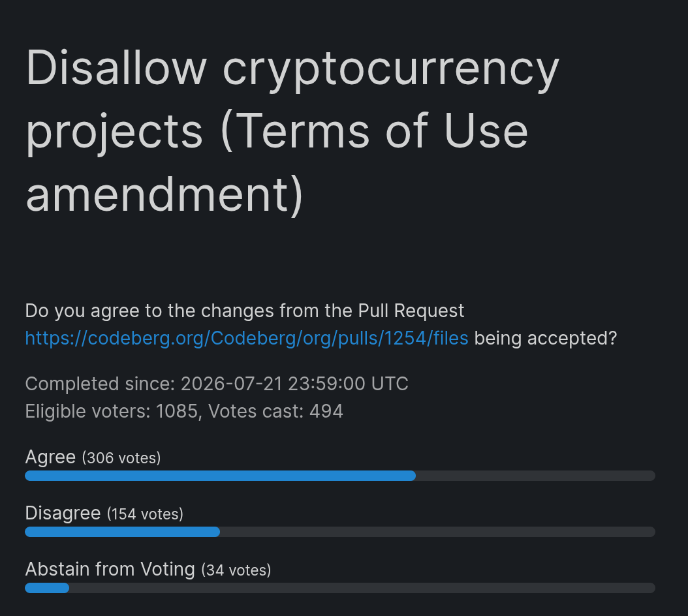The image size is (688, 616).
Task: Click the 'Eligible voters: 1085' text
Action: pyautogui.click(x=112, y=412)
